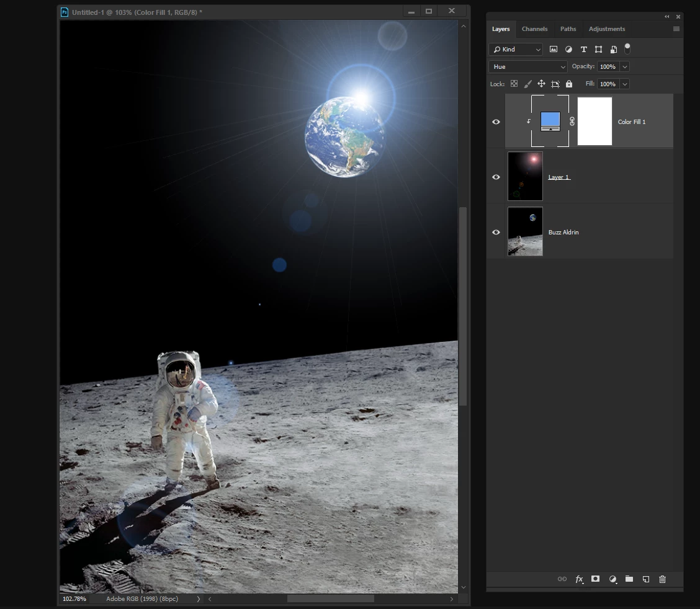Click mask link chain on Color Fill 1
This screenshot has height=609, width=700.
pyautogui.click(x=572, y=122)
